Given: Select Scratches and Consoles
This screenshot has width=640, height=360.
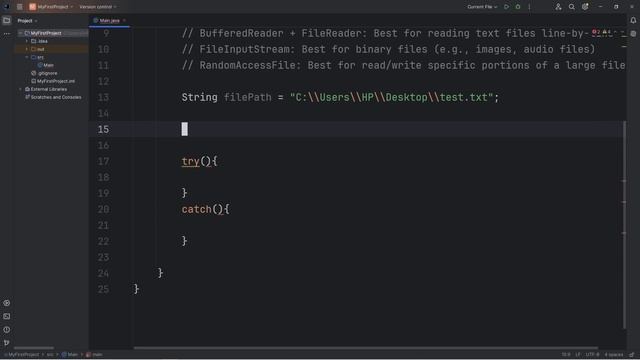Looking at the screenshot, I should coord(53,97).
